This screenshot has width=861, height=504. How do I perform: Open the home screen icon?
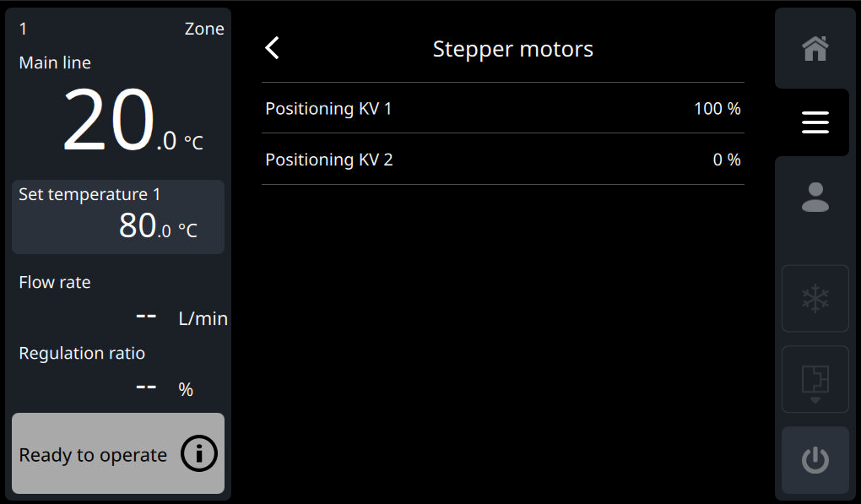pos(815,49)
